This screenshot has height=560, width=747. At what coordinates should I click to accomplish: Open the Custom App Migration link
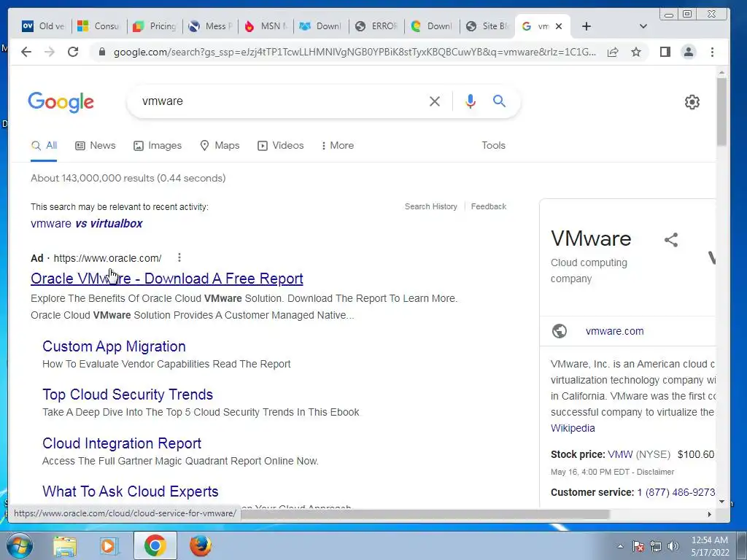114,346
